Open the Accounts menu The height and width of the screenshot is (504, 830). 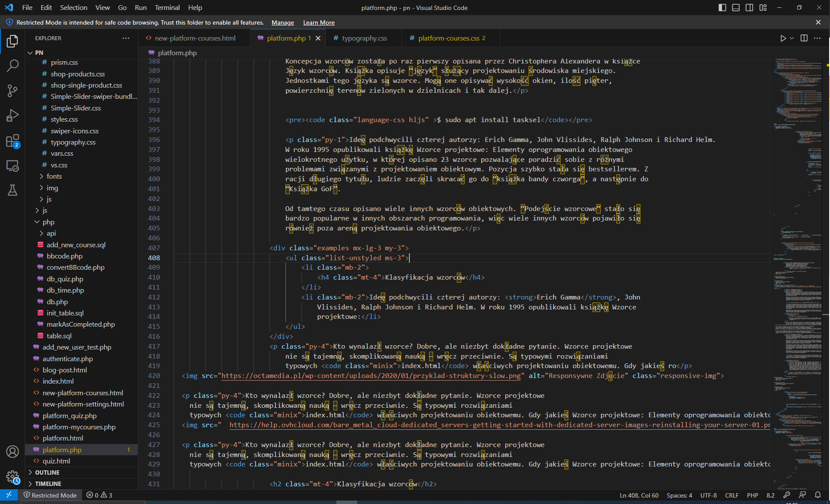pyautogui.click(x=13, y=452)
